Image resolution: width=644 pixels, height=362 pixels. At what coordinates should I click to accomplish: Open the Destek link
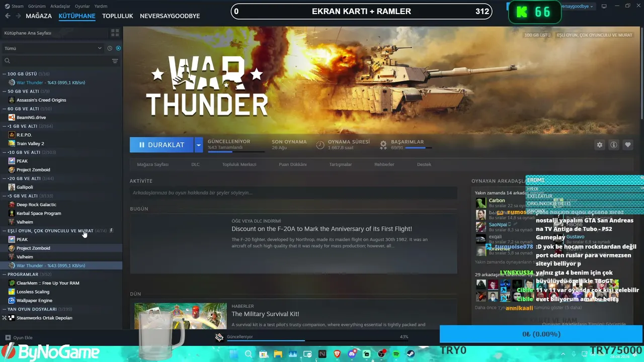tap(424, 164)
